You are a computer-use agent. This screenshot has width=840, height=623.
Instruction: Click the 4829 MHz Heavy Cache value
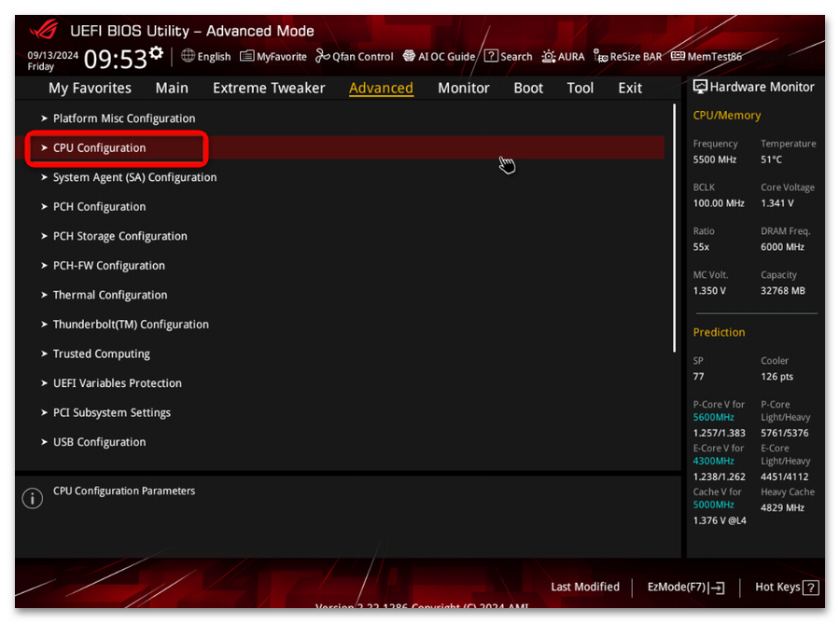[x=782, y=508]
